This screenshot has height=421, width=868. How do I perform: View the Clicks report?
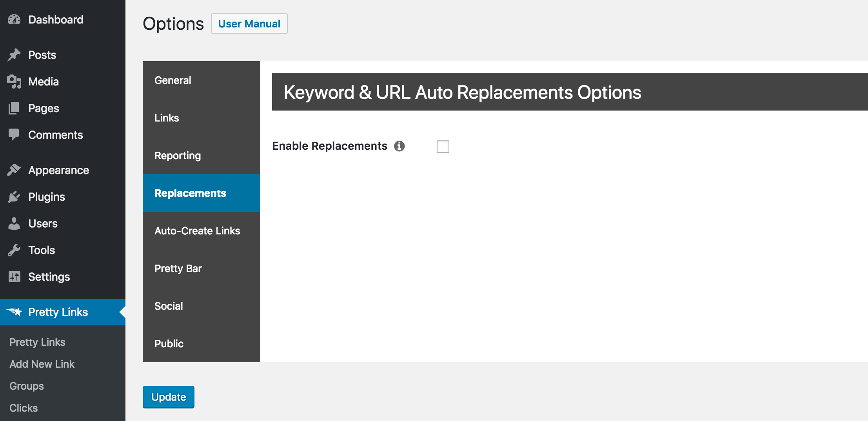(x=23, y=408)
